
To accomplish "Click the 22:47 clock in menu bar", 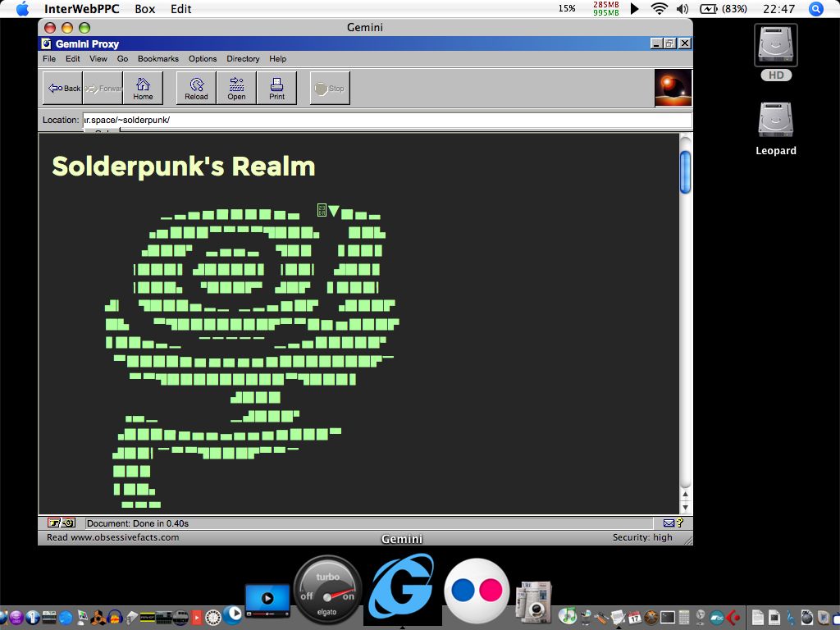I will coord(779,8).
